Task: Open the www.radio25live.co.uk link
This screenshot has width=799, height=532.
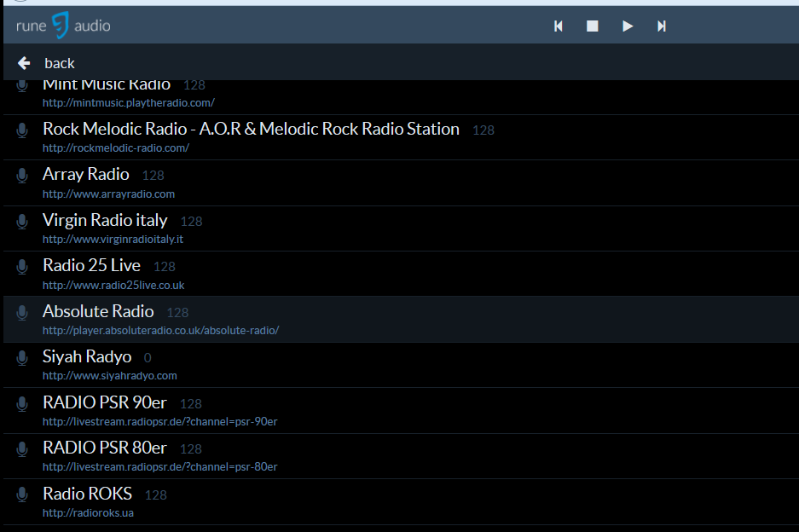Action: (113, 286)
